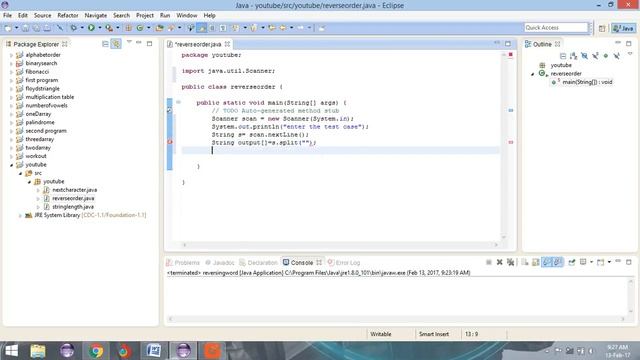Collapse the main method fold marker
The image size is (640, 360).
pyautogui.click(x=178, y=102)
